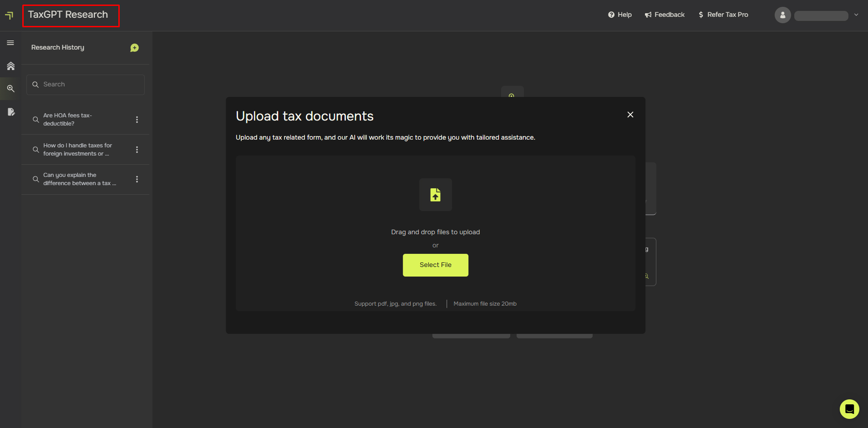
Task: Click the TaxGPT Research title
Action: 68,15
